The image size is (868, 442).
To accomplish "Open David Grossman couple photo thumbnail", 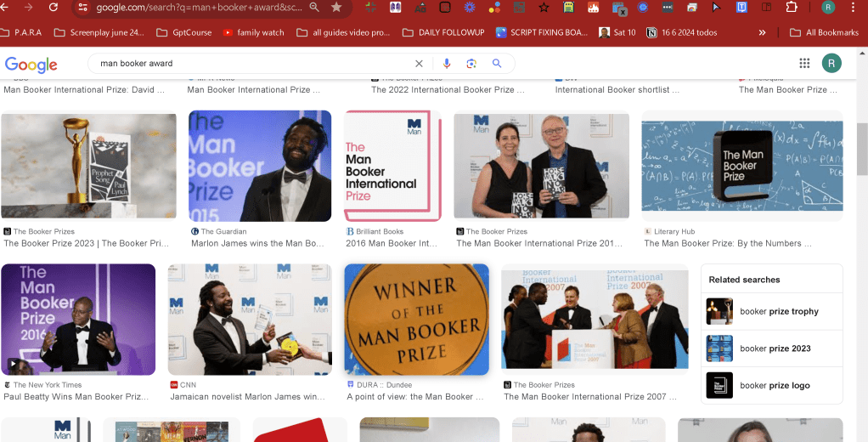I will click(x=541, y=166).
